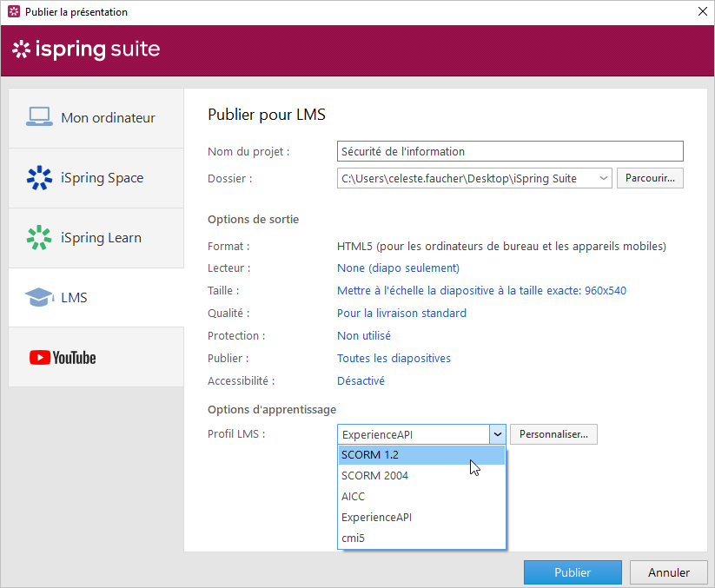Image resolution: width=715 pixels, height=588 pixels.
Task: Click the Mon ordinateur laptop icon
Action: click(x=39, y=117)
